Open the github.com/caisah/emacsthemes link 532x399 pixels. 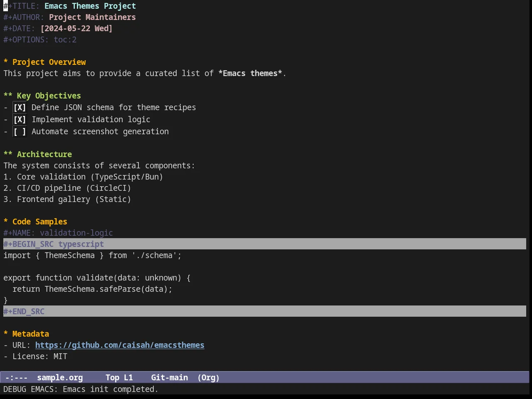[120, 345]
